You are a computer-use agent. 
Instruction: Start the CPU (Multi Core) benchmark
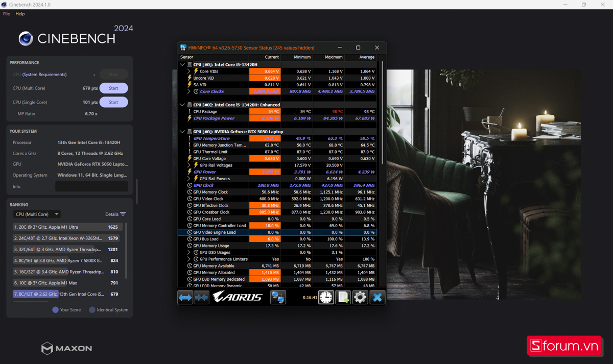pyautogui.click(x=113, y=88)
